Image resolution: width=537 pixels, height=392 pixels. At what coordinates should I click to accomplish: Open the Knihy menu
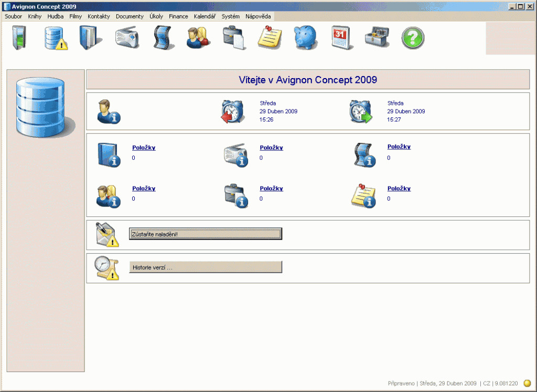(35, 16)
